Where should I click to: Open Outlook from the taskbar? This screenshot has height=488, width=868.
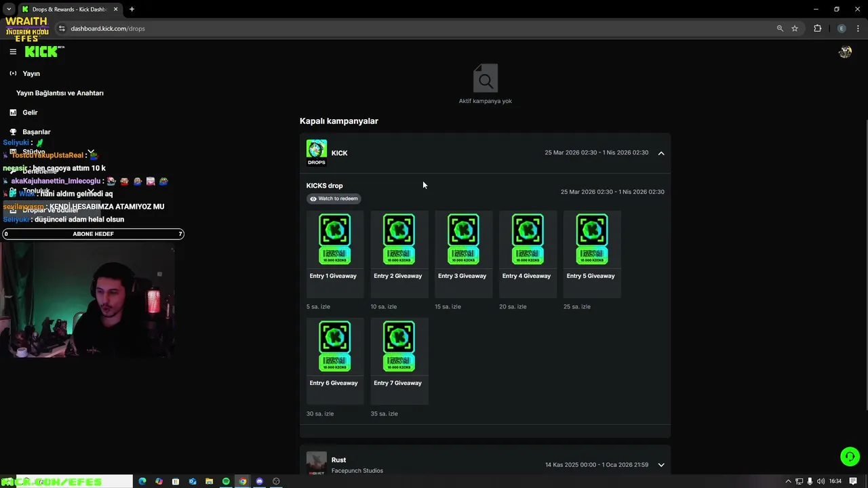coord(193,481)
